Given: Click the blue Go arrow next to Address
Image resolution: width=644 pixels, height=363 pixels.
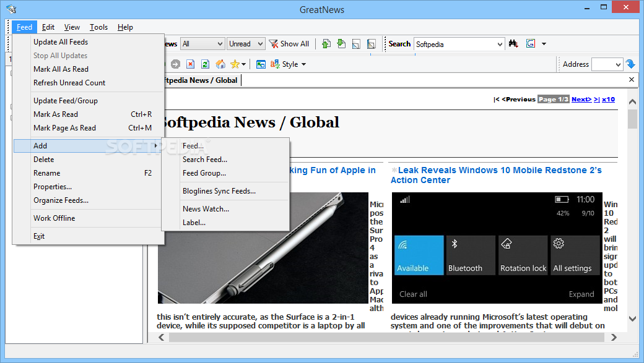Looking at the screenshot, I should tap(630, 64).
